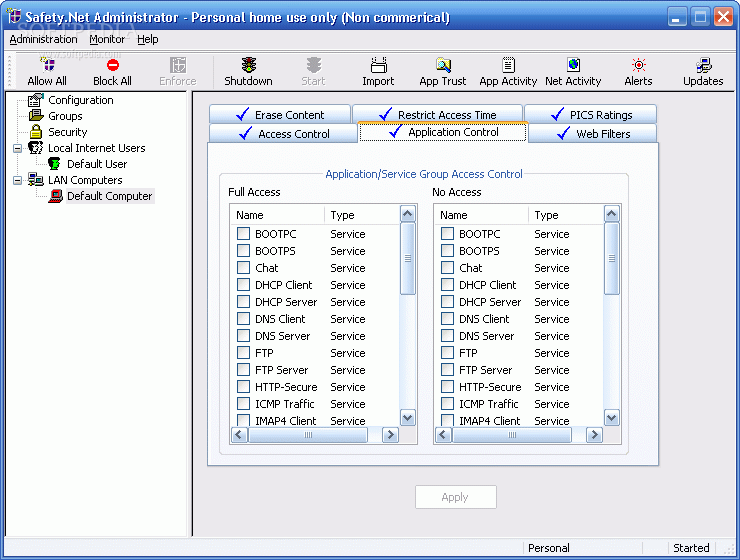Image resolution: width=740 pixels, height=560 pixels.
Task: Check FTP in the Full Access list
Action: [244, 352]
